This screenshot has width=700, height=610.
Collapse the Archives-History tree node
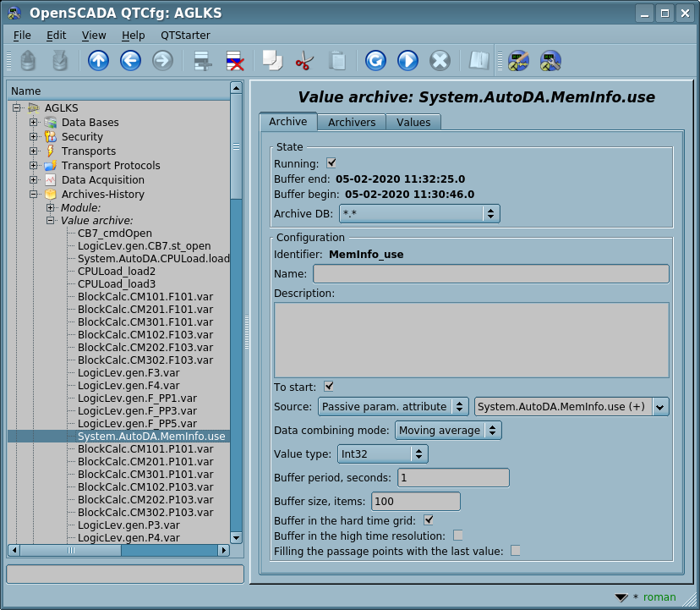tap(34, 194)
